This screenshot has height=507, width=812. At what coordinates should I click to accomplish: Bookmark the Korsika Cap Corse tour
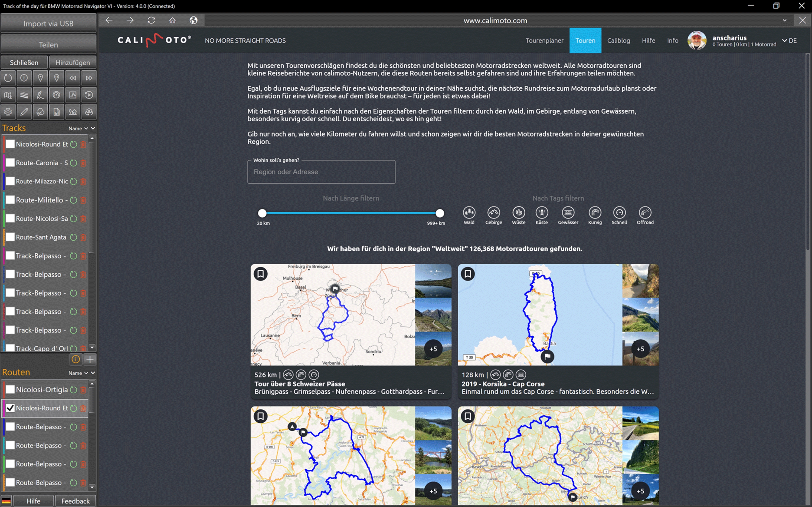point(467,274)
